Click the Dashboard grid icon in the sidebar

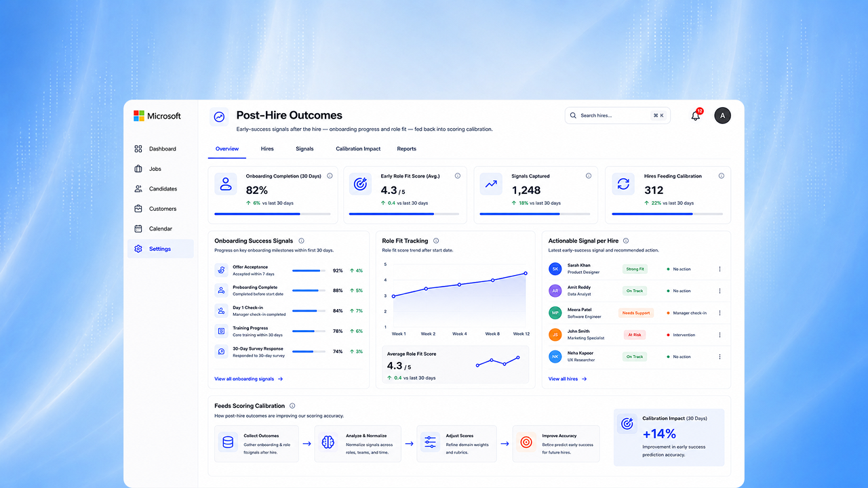point(138,148)
